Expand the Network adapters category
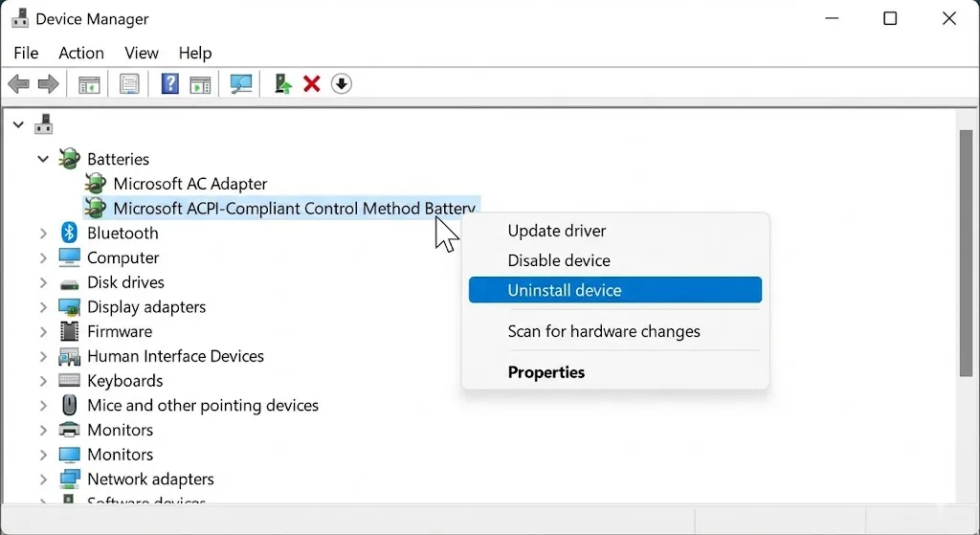Screen dimensions: 980x535 point(43,479)
